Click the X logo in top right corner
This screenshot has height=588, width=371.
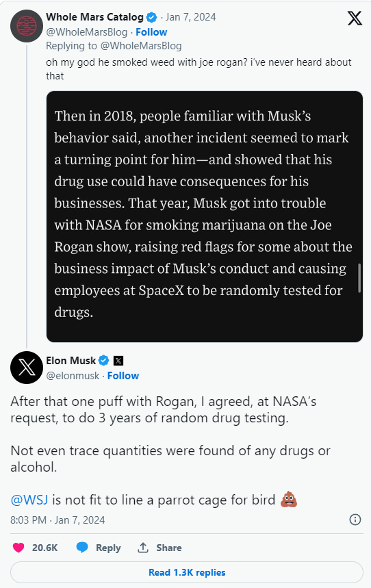[355, 18]
